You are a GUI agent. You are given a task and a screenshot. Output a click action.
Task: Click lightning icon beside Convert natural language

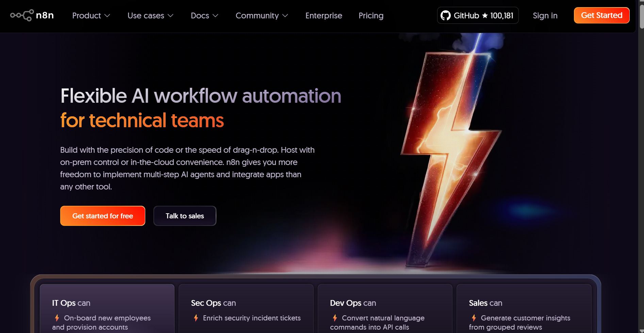335,318
